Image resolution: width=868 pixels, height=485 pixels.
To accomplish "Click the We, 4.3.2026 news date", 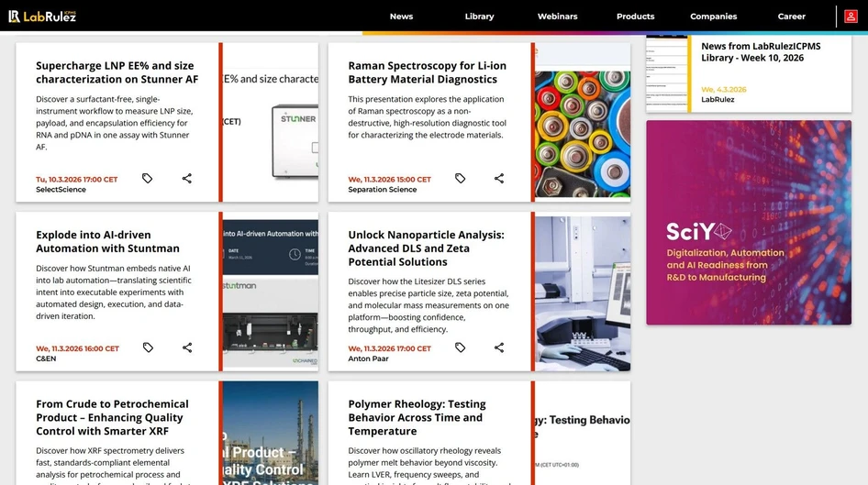I will click(724, 89).
